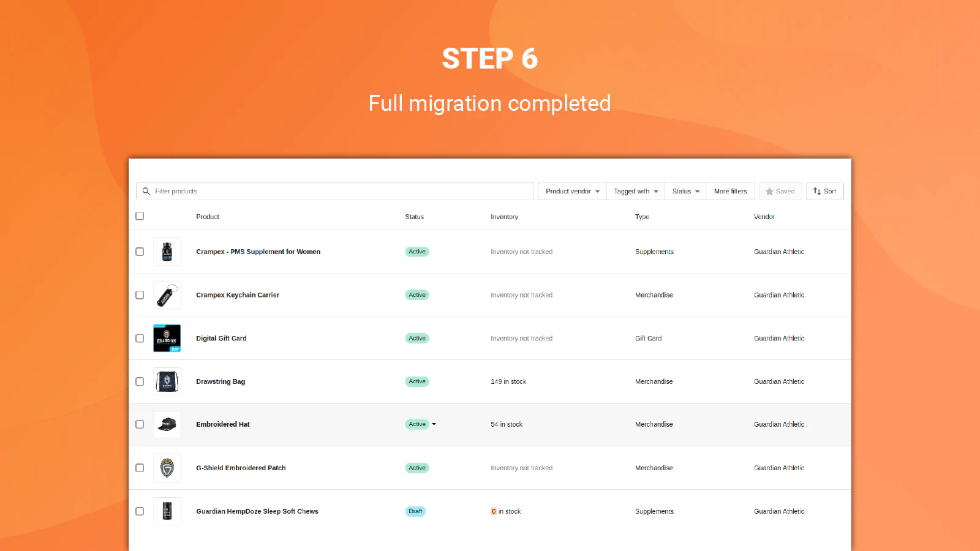Open the Product vendor filter dropdown
980x551 pixels.
(572, 192)
